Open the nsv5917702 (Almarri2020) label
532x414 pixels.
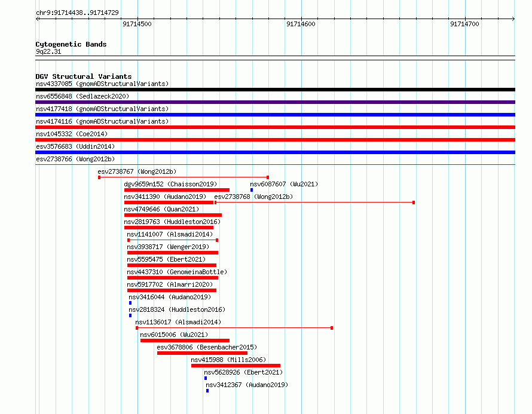[x=170, y=284]
